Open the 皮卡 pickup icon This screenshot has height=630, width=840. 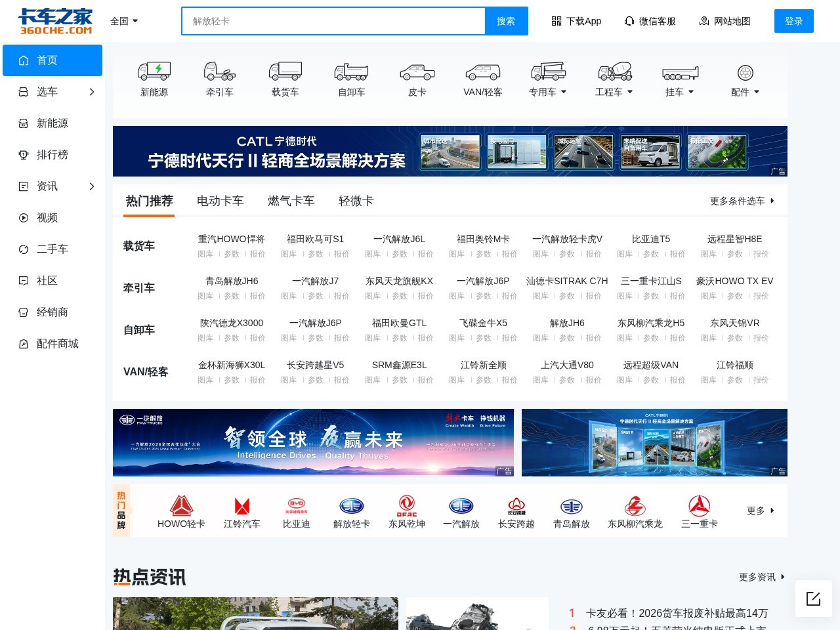click(417, 71)
